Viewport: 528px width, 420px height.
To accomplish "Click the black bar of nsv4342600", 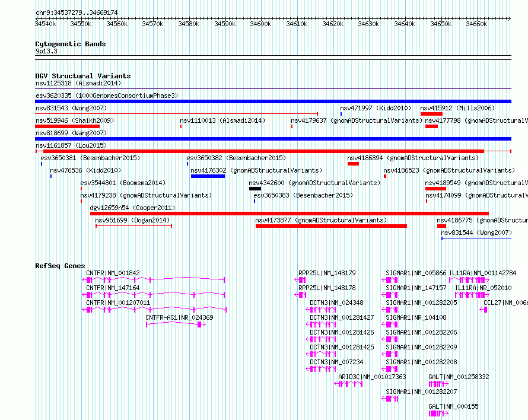I will 255,189.
